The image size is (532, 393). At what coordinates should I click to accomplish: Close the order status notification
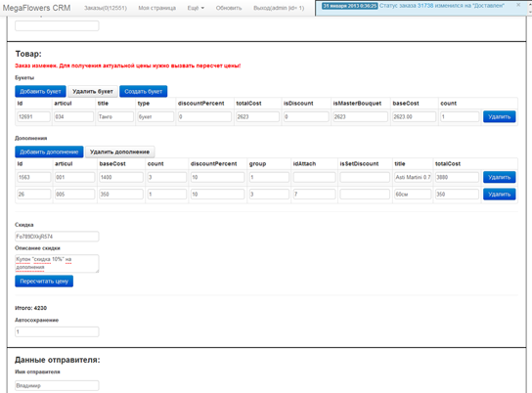point(518,5)
